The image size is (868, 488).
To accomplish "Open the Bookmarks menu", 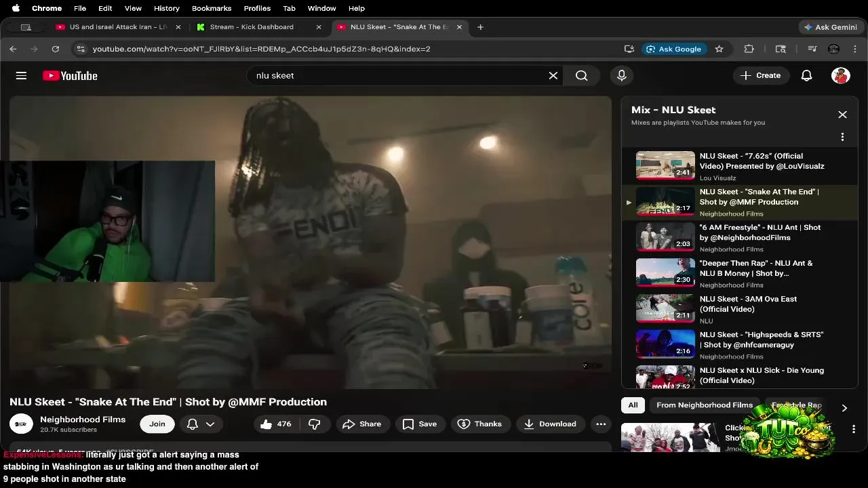I will (212, 8).
